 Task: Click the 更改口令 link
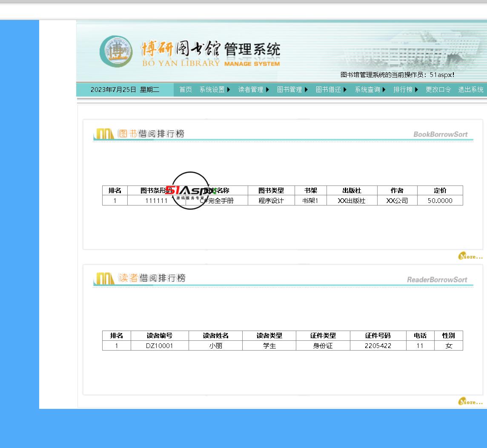click(438, 89)
